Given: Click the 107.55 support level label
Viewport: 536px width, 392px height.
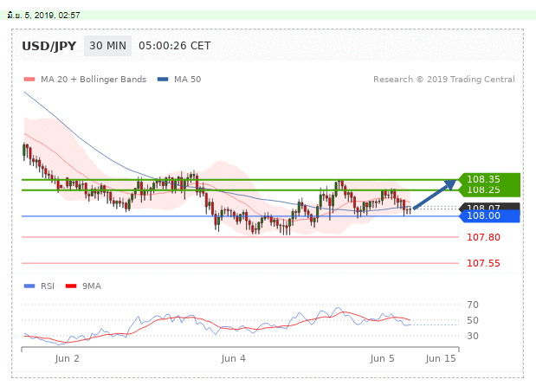Looking at the screenshot, I should pyautogui.click(x=483, y=263).
